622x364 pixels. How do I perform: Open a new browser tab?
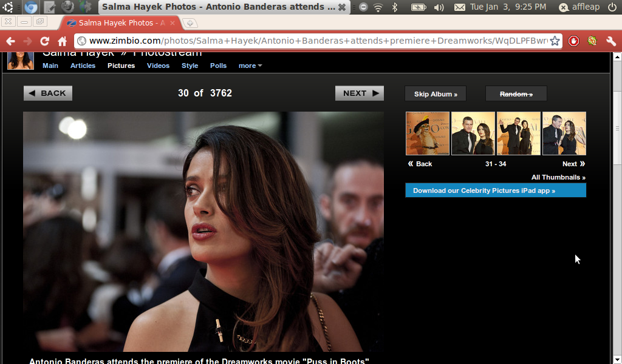tap(190, 23)
